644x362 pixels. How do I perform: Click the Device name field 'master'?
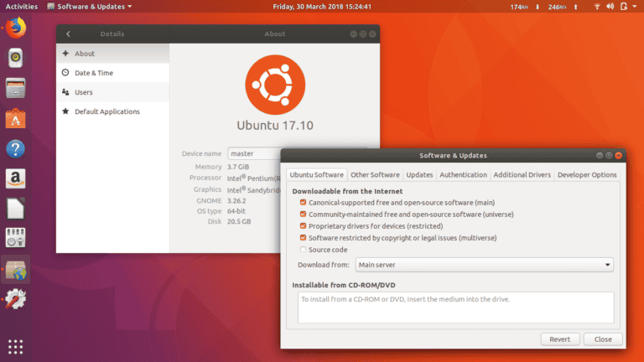pyautogui.click(x=255, y=153)
